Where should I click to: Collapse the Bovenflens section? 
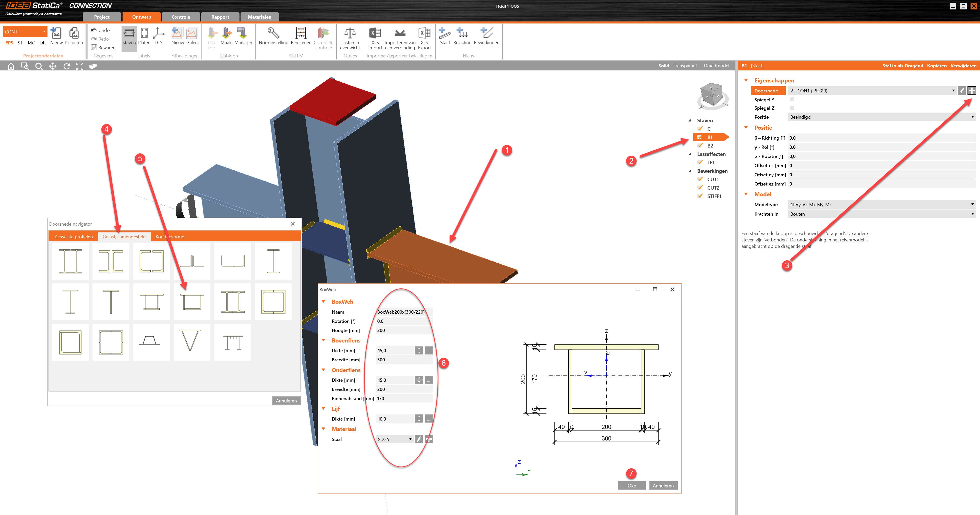[324, 340]
